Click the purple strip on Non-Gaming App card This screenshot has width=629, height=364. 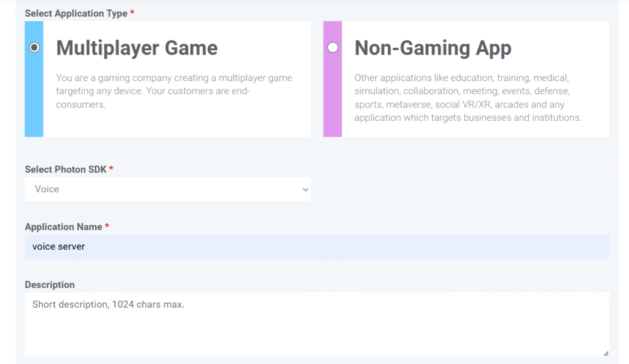[x=333, y=98]
